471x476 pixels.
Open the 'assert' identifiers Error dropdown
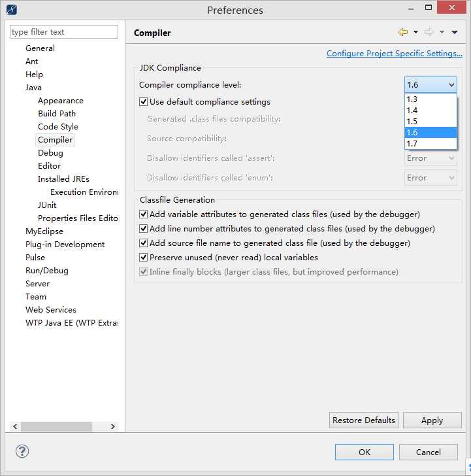[430, 158]
